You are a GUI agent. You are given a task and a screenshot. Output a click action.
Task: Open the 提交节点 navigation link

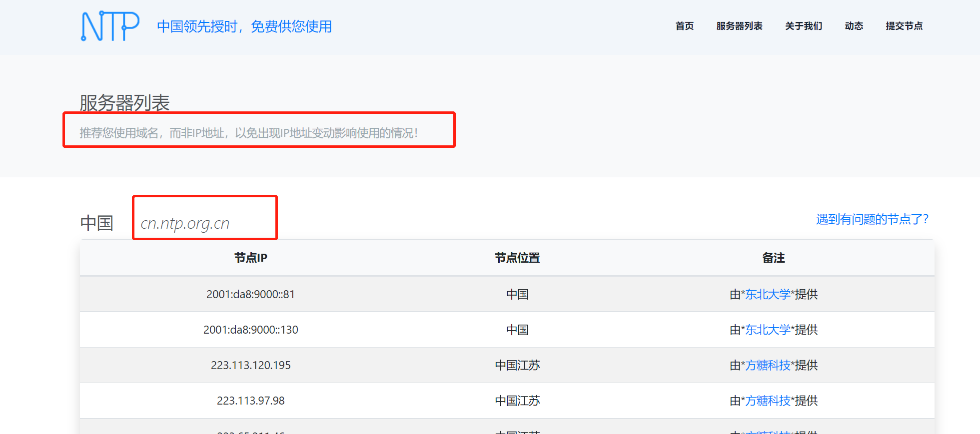coord(904,26)
